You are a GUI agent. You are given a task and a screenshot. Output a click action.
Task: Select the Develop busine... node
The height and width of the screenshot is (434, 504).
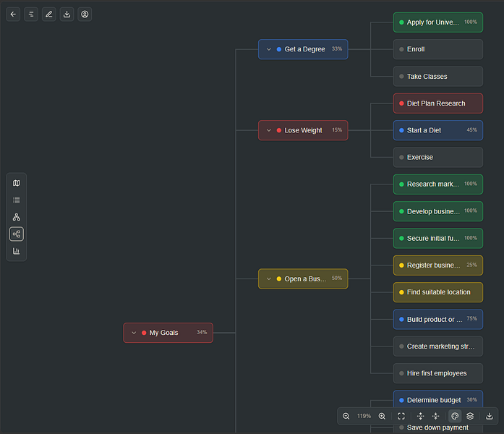pos(437,211)
